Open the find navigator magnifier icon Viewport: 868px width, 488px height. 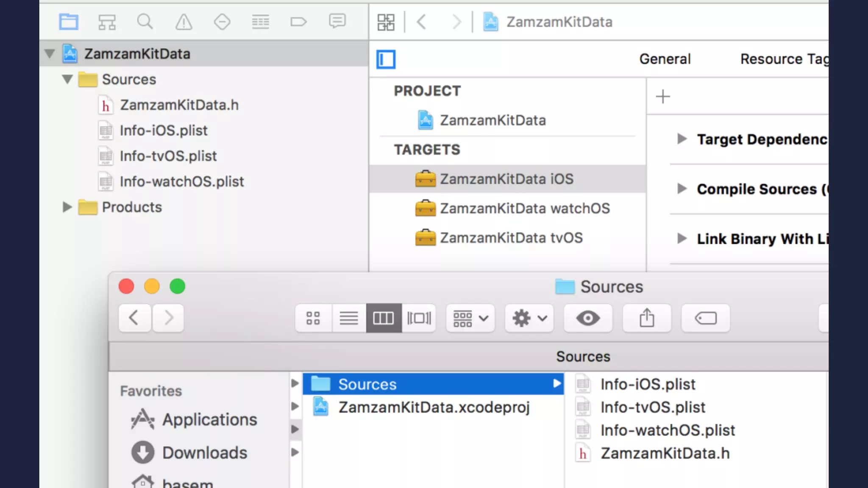(145, 22)
